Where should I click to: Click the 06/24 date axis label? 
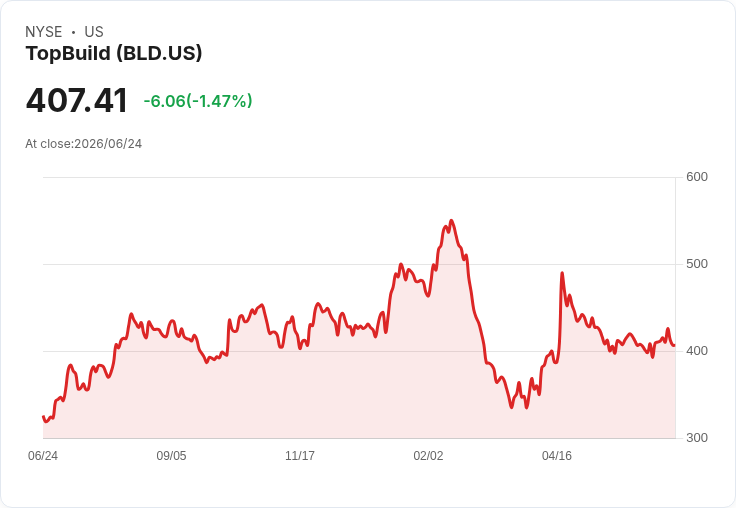click(x=43, y=455)
